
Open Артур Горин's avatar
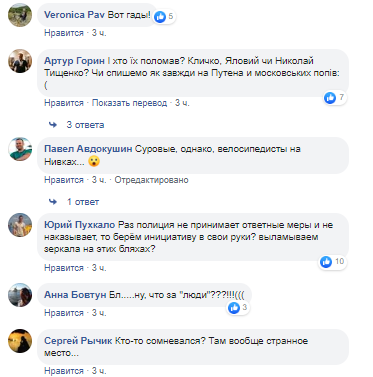[x=20, y=61]
